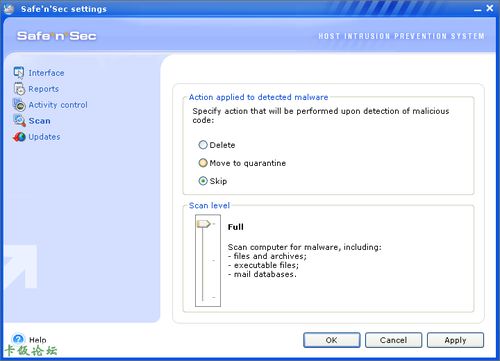Click the '- files and archives;' line

(x=267, y=256)
